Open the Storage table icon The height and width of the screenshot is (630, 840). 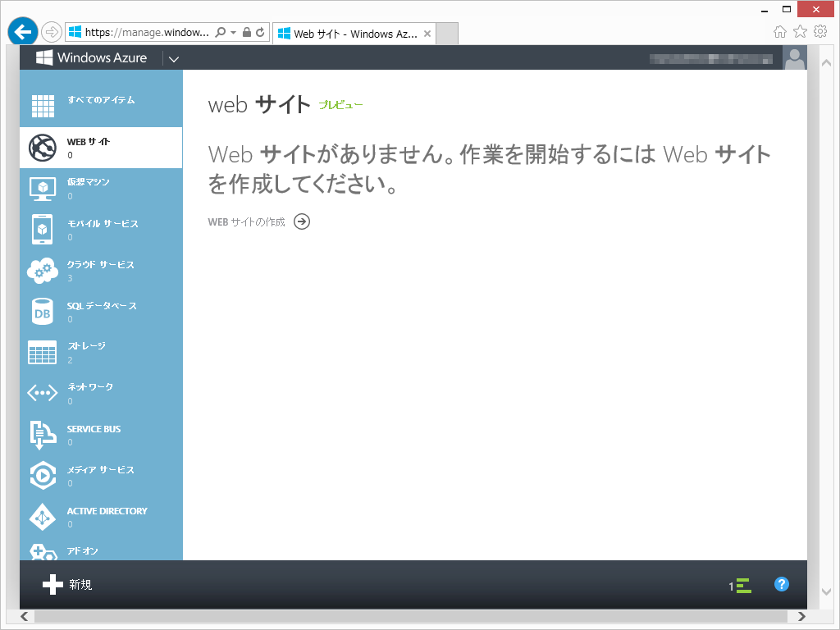tap(43, 353)
